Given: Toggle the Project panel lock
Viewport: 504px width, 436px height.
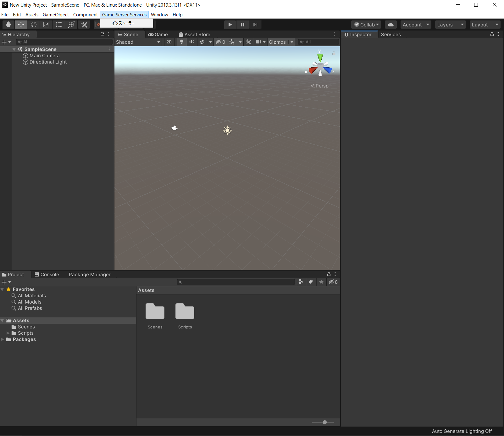Looking at the screenshot, I should pyautogui.click(x=329, y=274).
